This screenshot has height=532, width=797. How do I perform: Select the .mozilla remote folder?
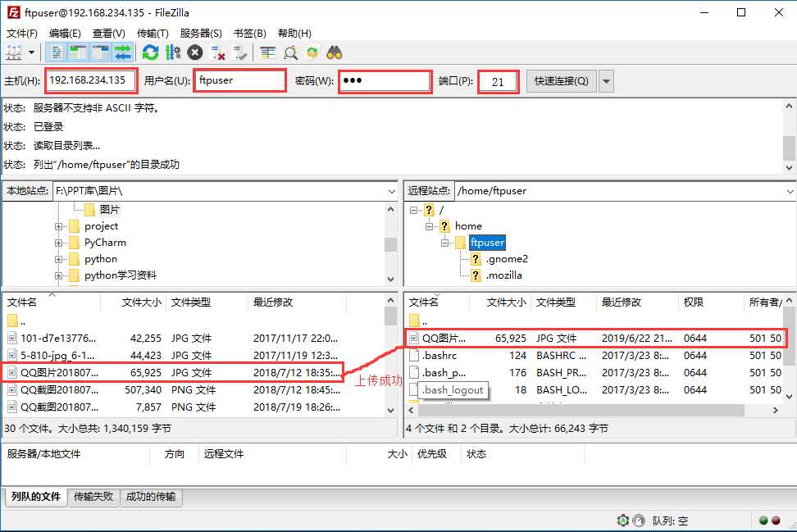[x=503, y=275]
